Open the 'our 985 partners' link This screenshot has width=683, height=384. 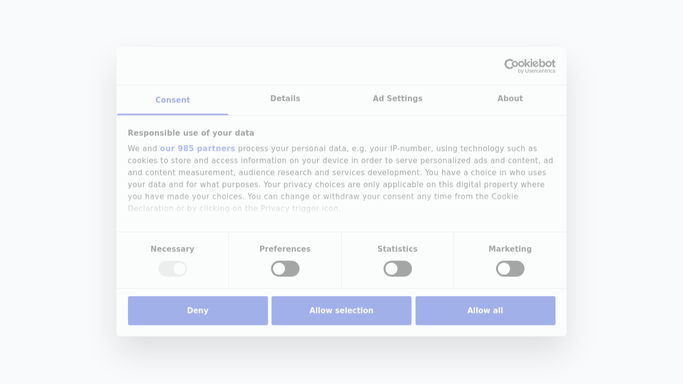(x=197, y=148)
